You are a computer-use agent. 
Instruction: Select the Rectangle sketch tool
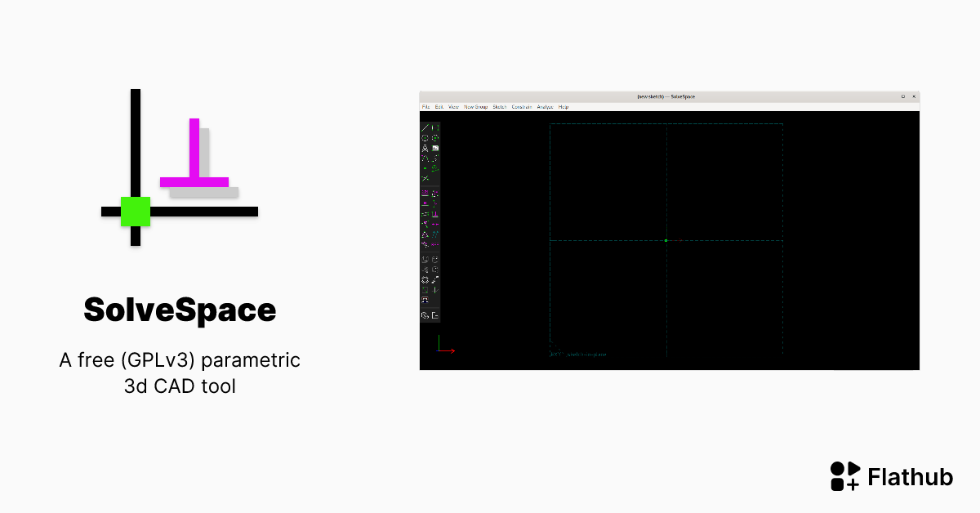434,127
